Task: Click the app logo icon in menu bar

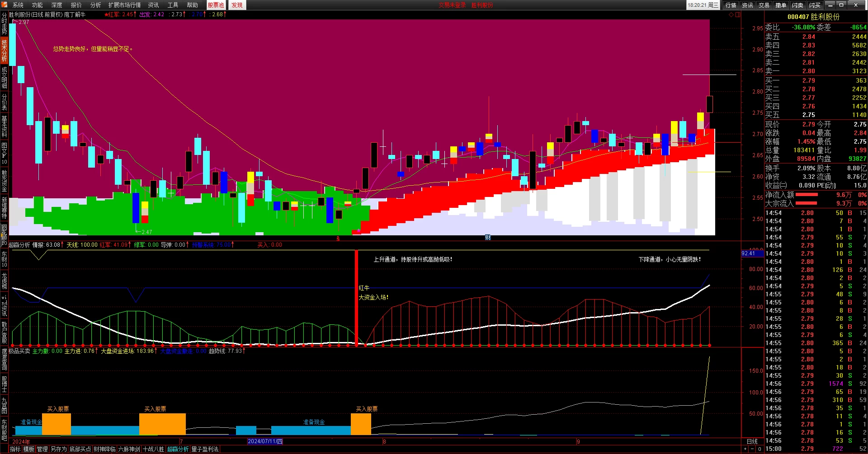Action: click(5, 5)
